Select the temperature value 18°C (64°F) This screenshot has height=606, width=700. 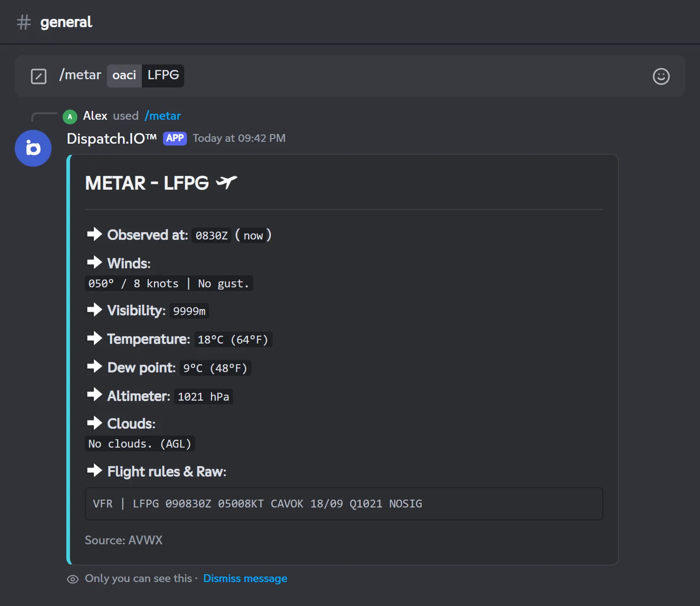coord(233,339)
